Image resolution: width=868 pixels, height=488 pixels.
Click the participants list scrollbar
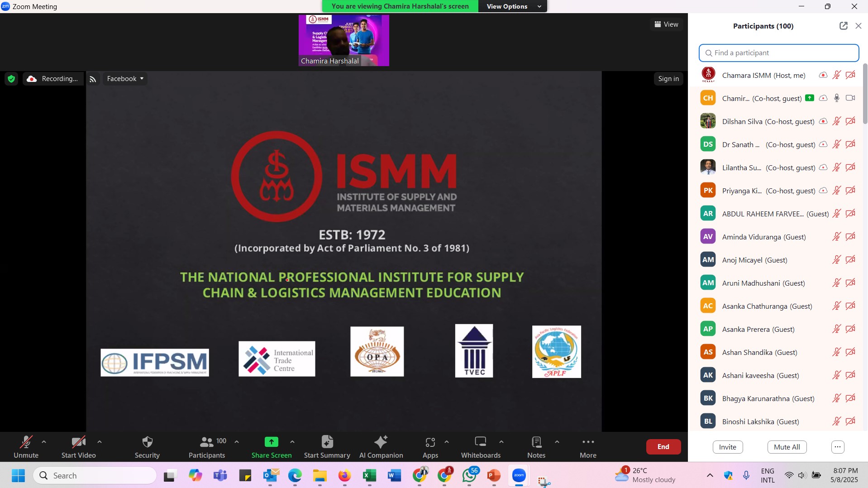pos(865,94)
